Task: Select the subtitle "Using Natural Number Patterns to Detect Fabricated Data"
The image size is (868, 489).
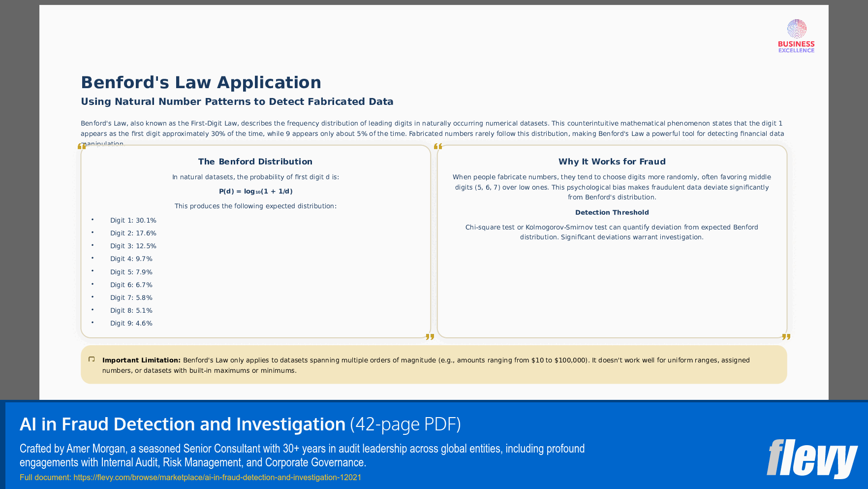Action: pyautogui.click(x=237, y=101)
